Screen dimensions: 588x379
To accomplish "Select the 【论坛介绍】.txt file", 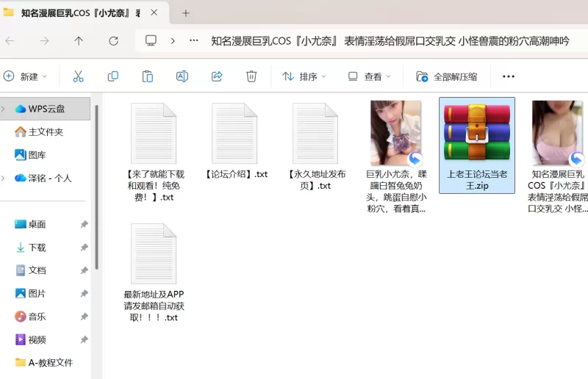I will click(x=235, y=140).
